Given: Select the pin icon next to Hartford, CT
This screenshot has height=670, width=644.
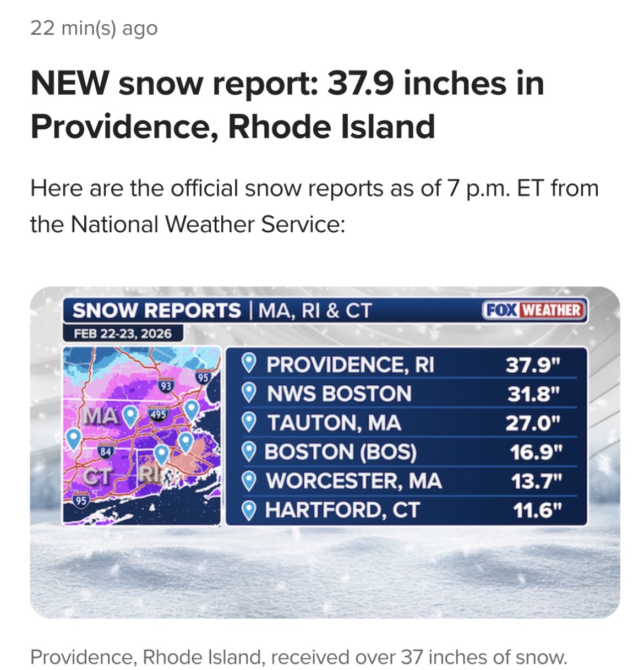Looking at the screenshot, I should tap(249, 510).
